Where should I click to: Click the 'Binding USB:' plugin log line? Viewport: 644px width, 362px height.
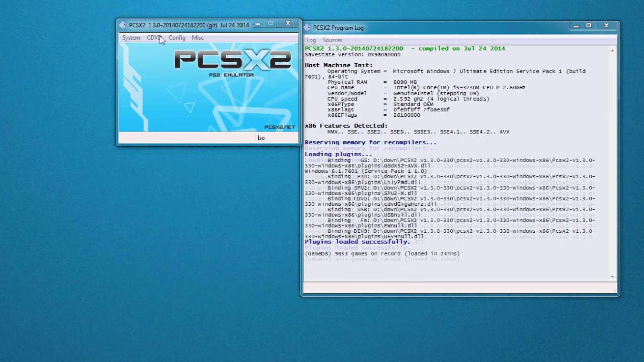click(450, 212)
